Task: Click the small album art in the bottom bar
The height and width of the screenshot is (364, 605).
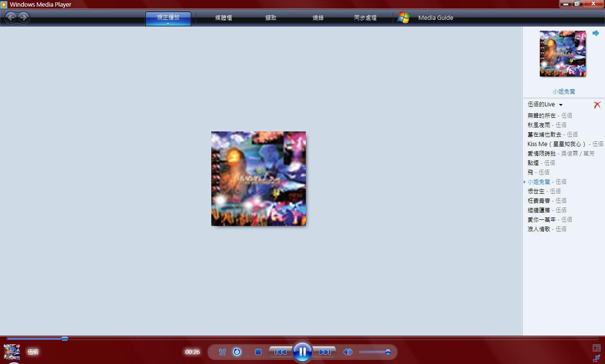Action: [12, 352]
